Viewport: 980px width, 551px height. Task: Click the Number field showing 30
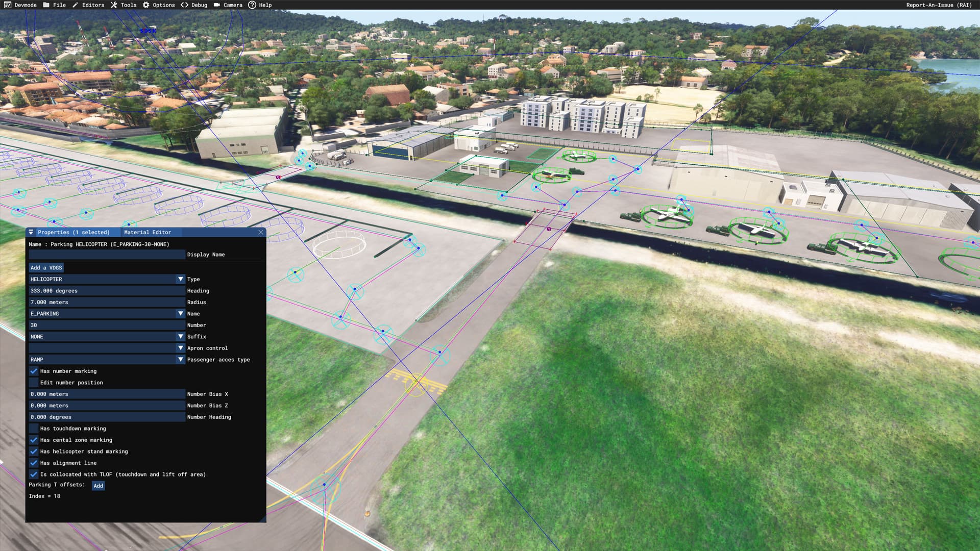click(x=107, y=325)
